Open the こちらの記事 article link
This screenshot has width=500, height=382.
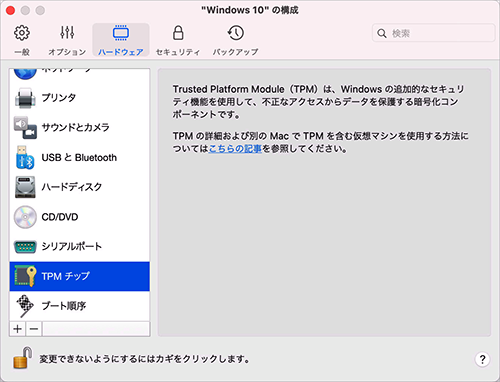click(235, 149)
